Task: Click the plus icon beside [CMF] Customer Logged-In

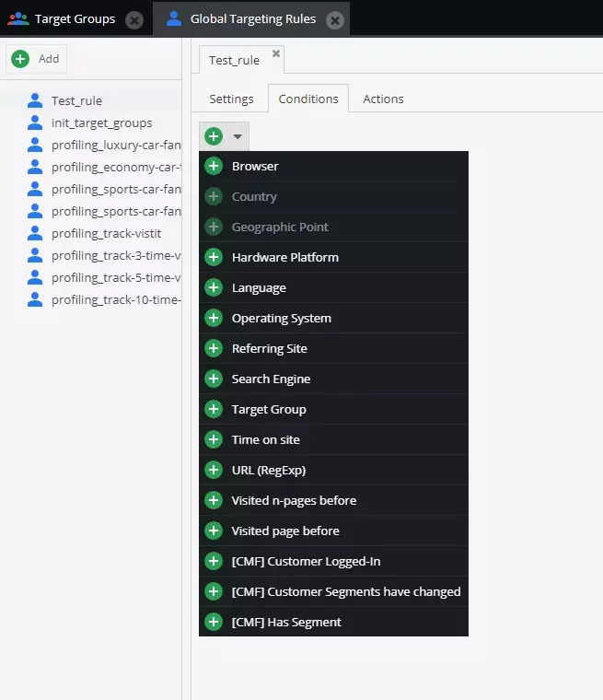Action: click(x=214, y=561)
